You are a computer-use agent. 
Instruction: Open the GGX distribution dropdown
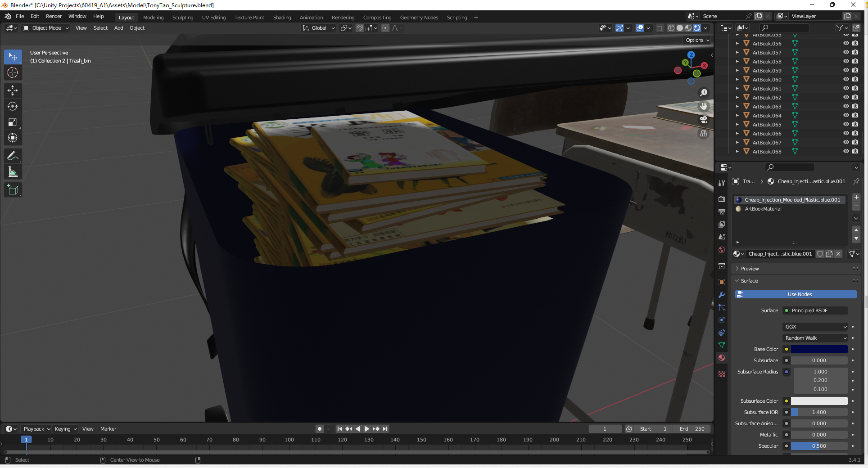[815, 327]
